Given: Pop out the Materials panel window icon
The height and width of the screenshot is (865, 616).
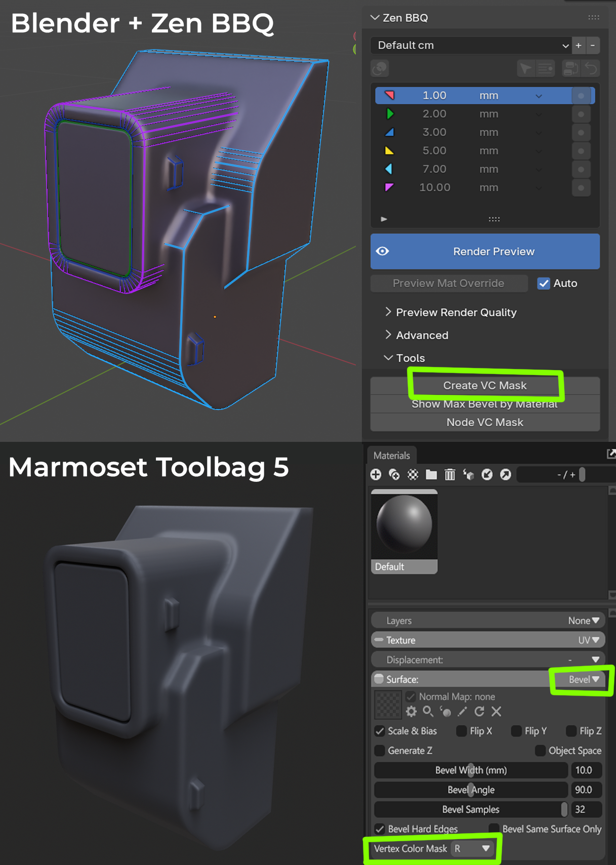Looking at the screenshot, I should coord(611,454).
